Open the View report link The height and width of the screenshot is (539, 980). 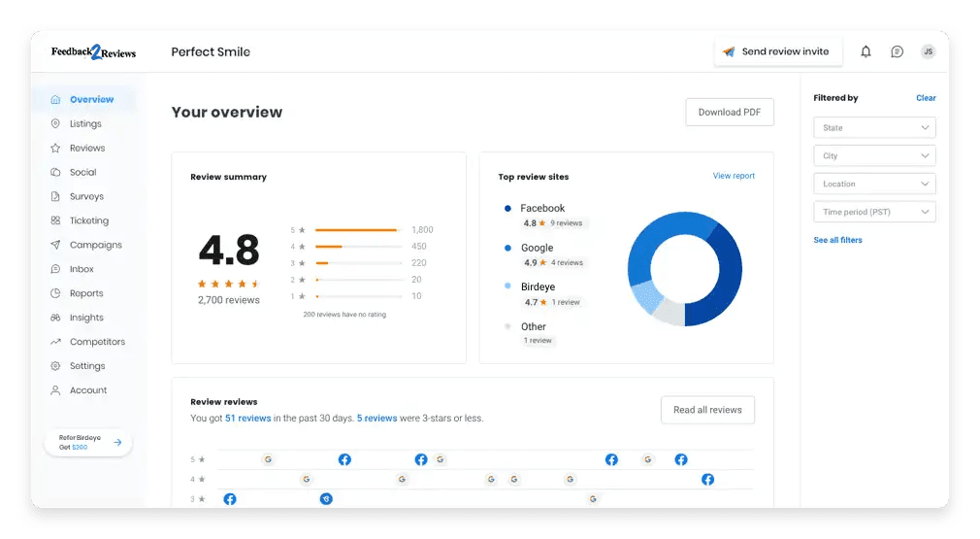coord(733,176)
